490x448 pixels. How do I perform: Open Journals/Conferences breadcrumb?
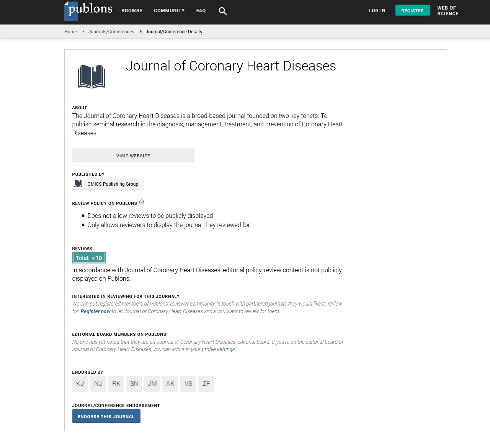pyautogui.click(x=111, y=32)
